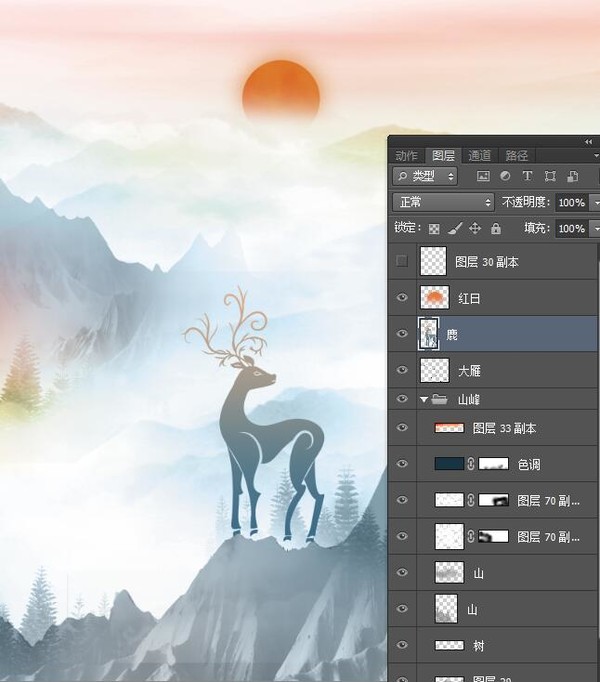Select the 树 layer thumbnail

449,645
